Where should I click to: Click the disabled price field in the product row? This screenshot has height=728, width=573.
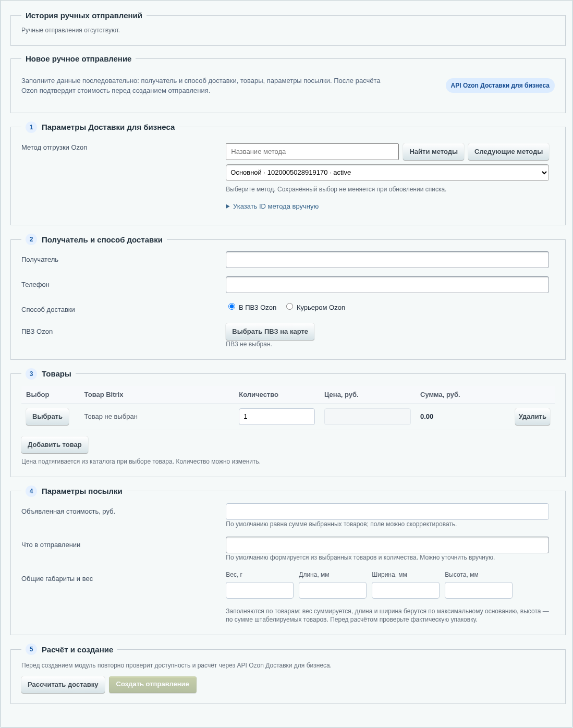tap(368, 417)
